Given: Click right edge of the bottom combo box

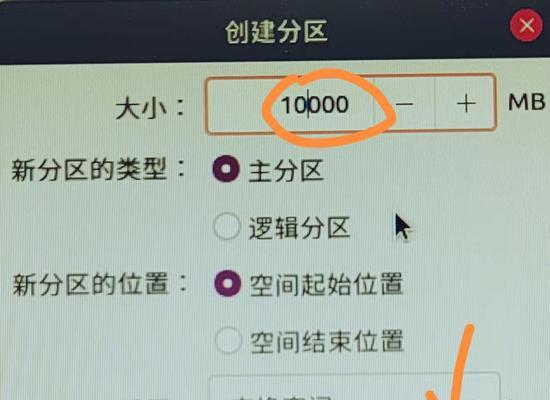Looking at the screenshot, I should 491,388.
